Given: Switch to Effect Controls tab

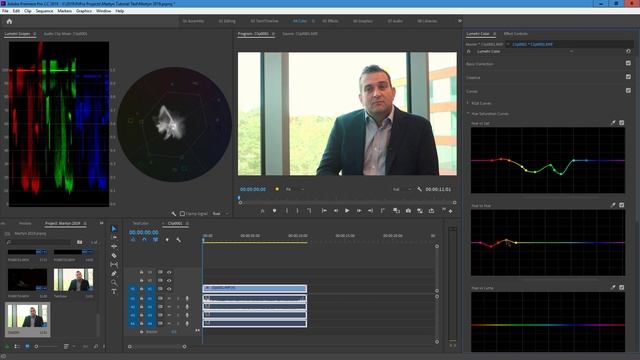Looking at the screenshot, I should (x=516, y=34).
